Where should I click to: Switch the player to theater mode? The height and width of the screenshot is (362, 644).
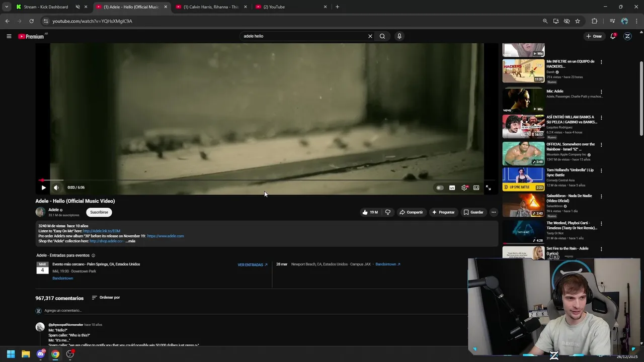(x=476, y=188)
